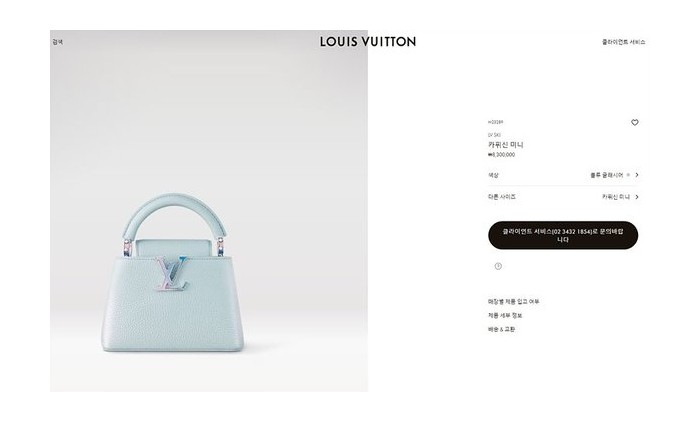The height and width of the screenshot is (422, 700).
Task: Click the product code above LV SKI
Action: [x=496, y=122]
